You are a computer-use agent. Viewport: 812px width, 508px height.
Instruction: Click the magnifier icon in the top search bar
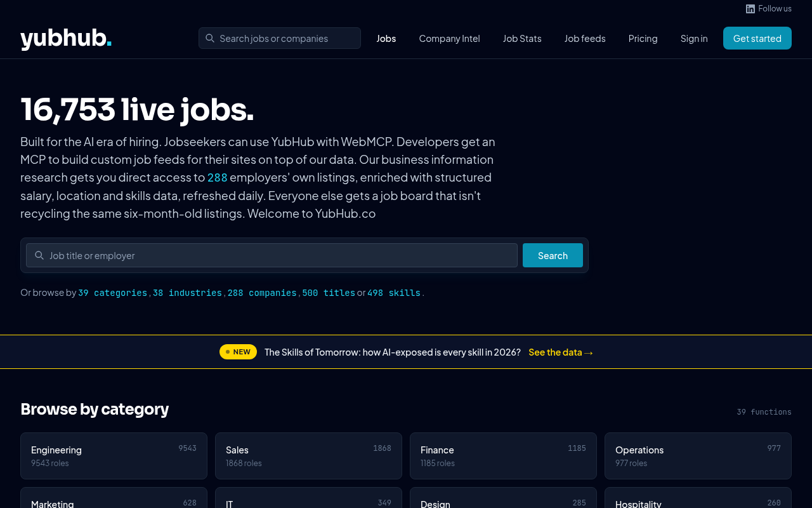pos(209,38)
